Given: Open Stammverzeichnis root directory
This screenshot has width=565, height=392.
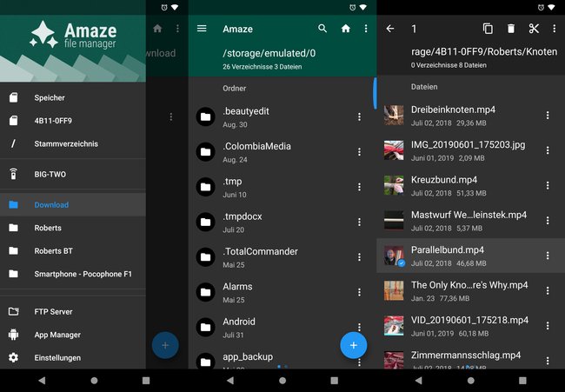Looking at the screenshot, I should tap(73, 143).
